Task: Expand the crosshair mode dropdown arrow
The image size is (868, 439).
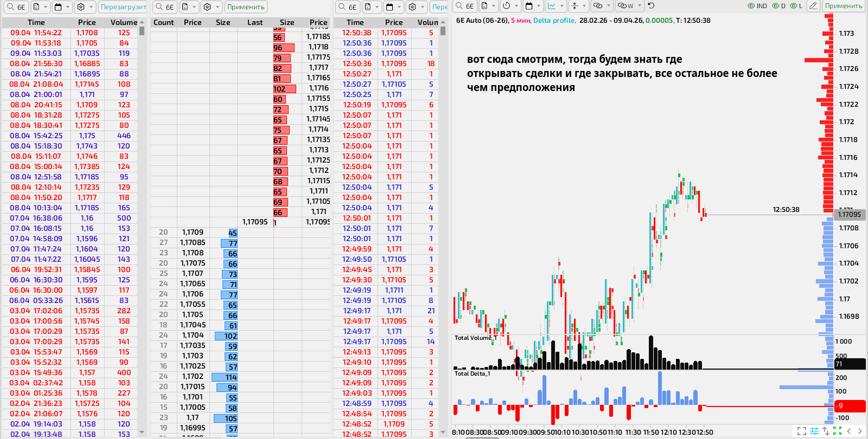Action: click(584, 6)
